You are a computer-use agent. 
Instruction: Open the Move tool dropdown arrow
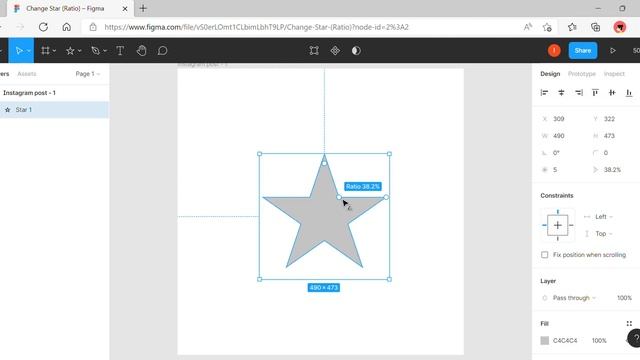[29, 51]
